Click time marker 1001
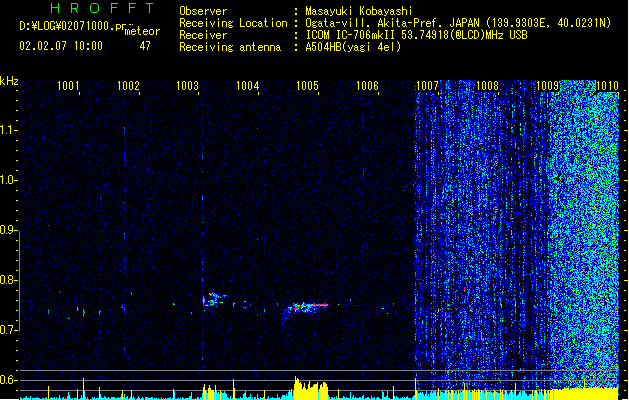The height and width of the screenshot is (400, 629). point(68,85)
